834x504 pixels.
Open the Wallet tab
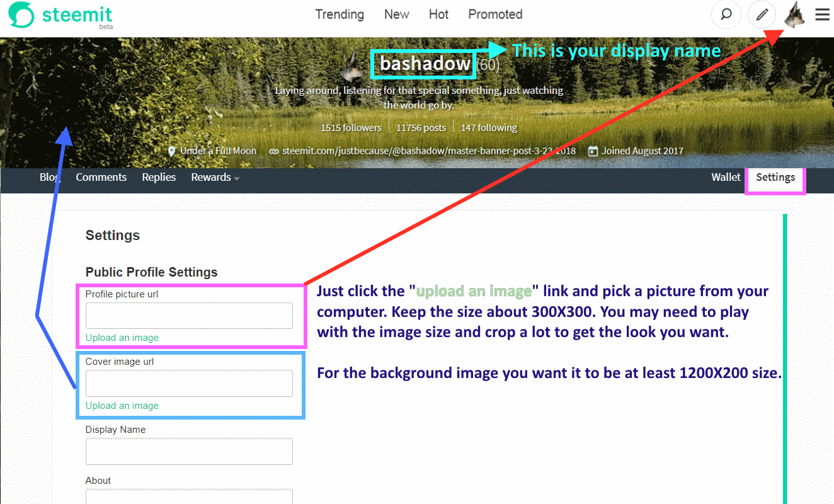(x=726, y=177)
